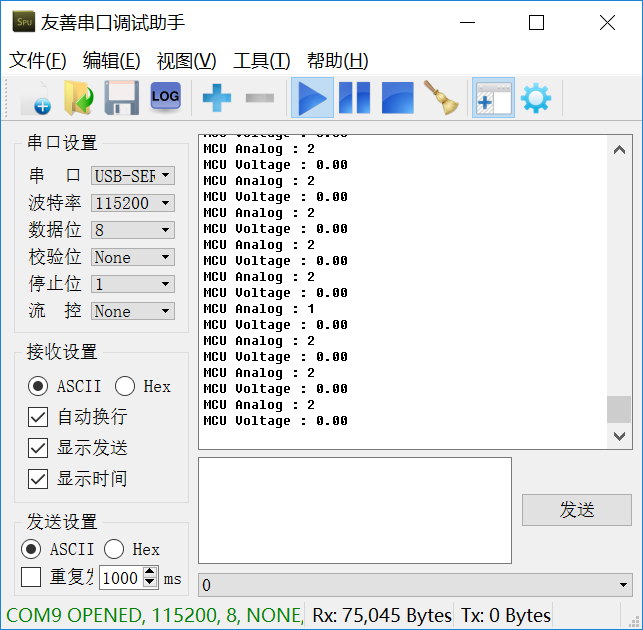Open the 视图(V) menu
Screen dimensions: 643x630
(187, 61)
